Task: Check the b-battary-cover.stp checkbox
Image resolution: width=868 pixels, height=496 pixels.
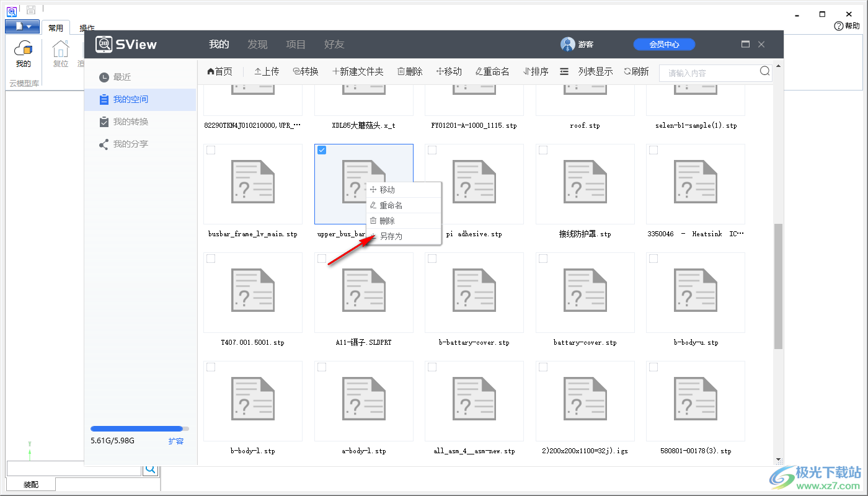Action: (432, 259)
